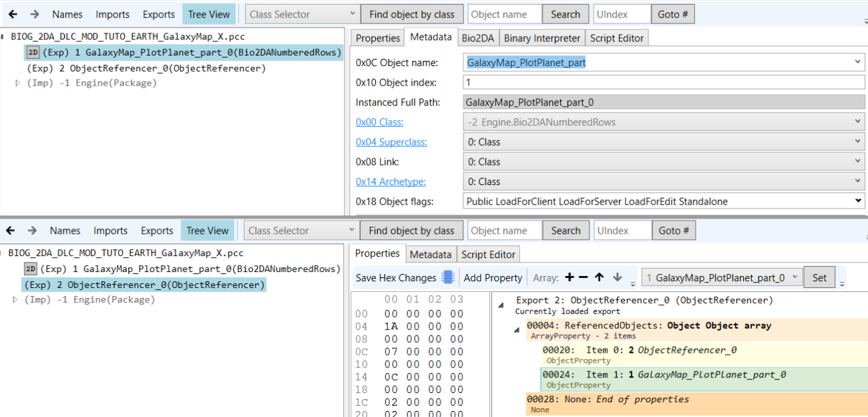
Task: Open the 0x14 Archetype dropdown
Action: point(664,182)
